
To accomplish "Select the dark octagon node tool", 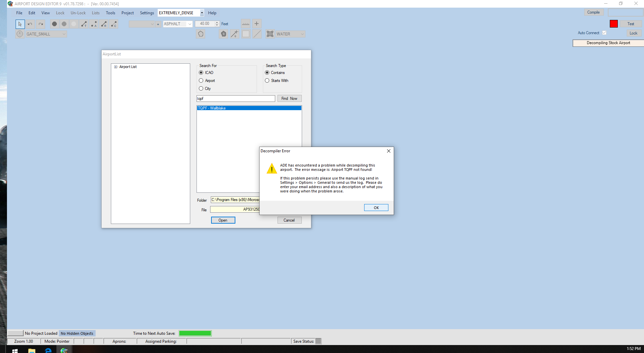I will 54,24.
